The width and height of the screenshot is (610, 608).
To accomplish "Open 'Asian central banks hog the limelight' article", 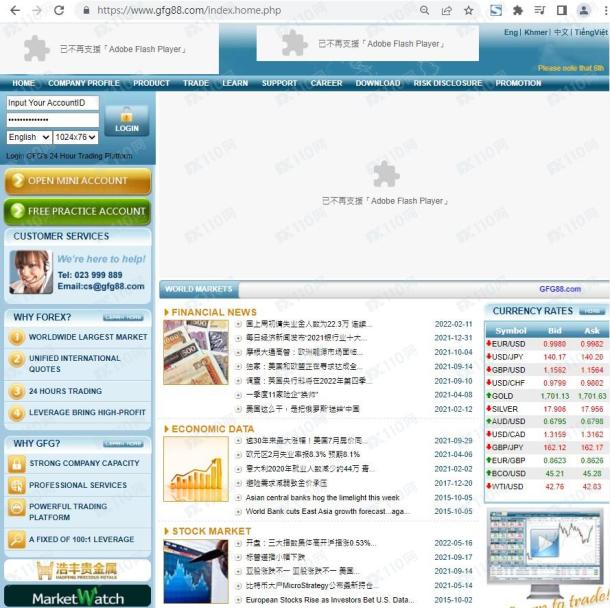I will point(323,498).
